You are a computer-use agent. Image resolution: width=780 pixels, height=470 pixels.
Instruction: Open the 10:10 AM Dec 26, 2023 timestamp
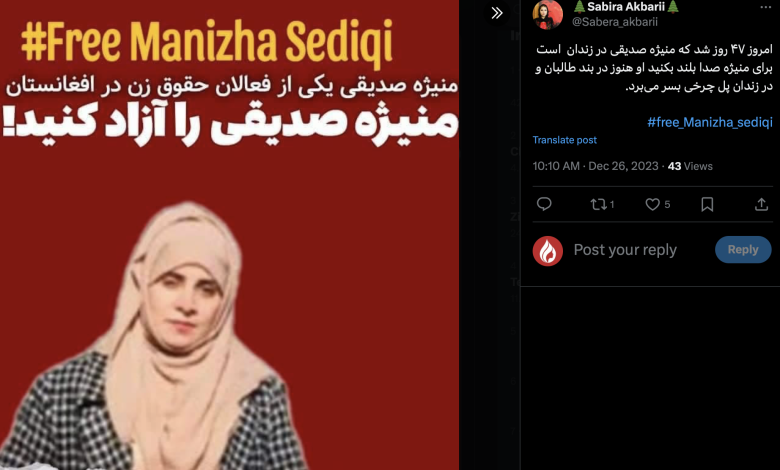595,166
